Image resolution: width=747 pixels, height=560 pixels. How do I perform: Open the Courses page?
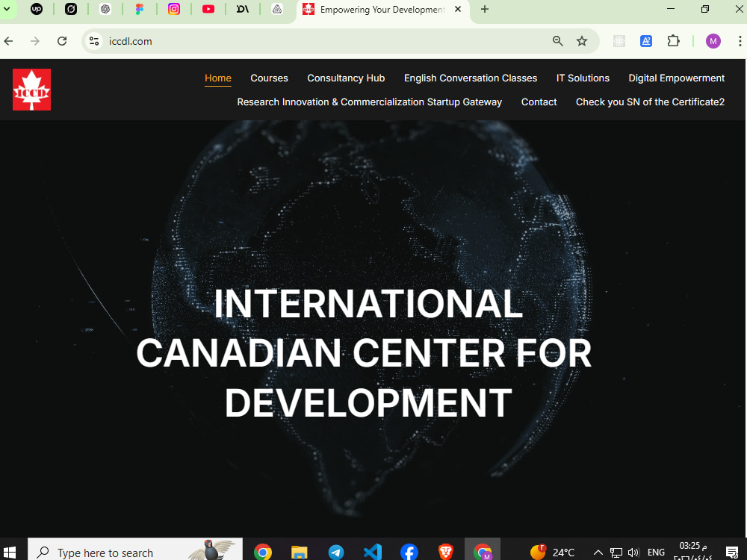(x=269, y=78)
